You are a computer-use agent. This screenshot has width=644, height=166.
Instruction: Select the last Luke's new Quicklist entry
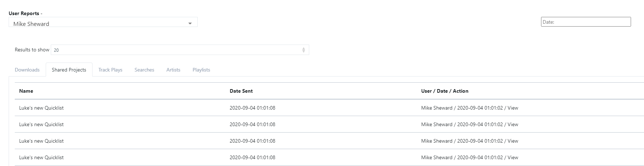click(x=41, y=157)
